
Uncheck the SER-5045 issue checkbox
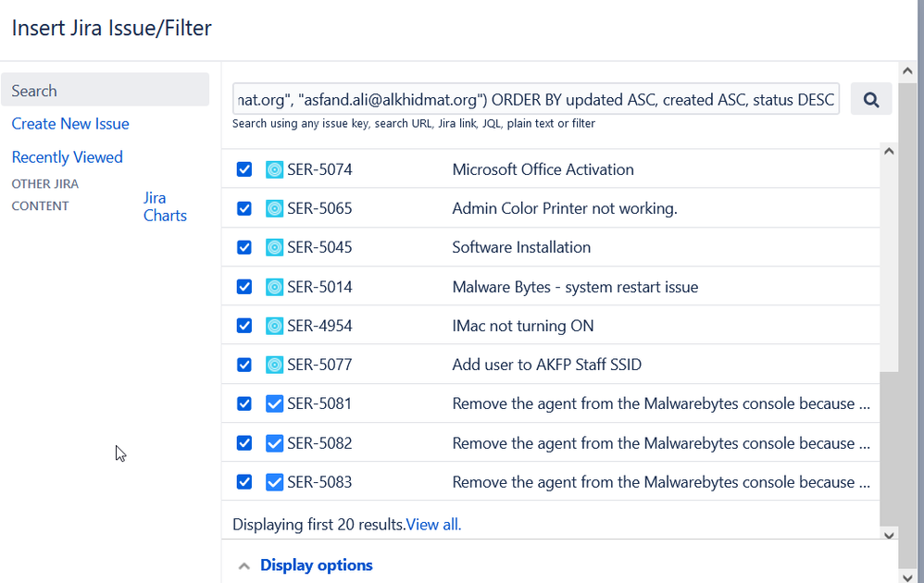coord(244,247)
